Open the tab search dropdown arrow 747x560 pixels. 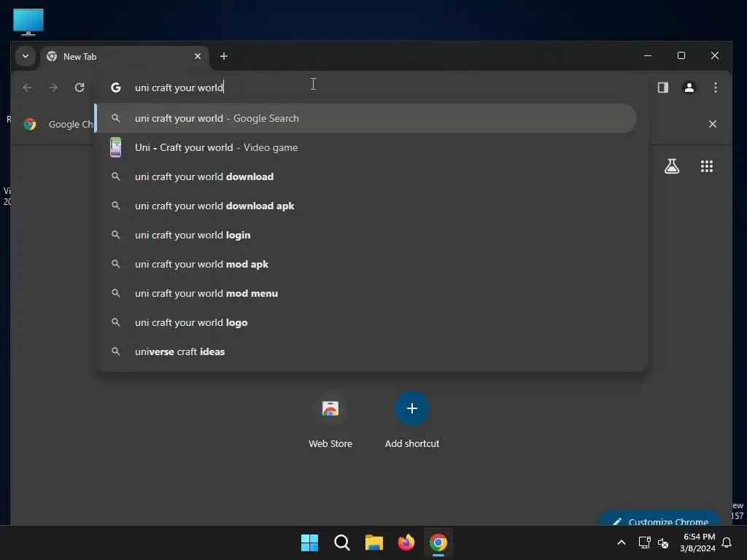(26, 56)
